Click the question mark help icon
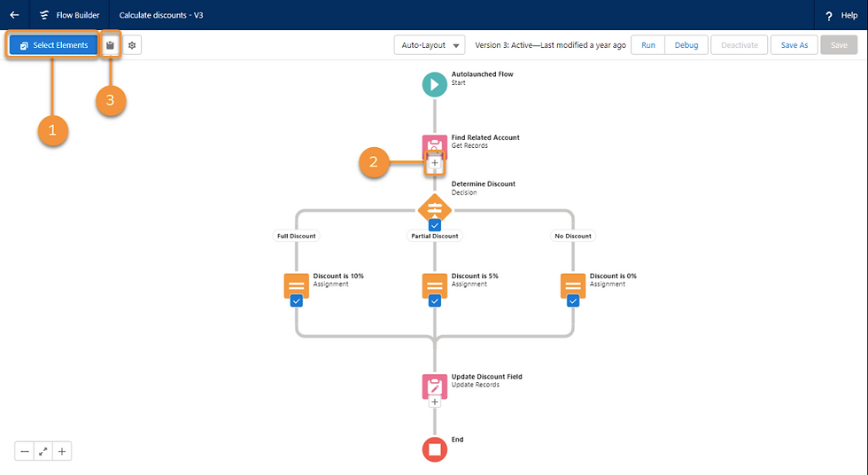 coord(829,16)
